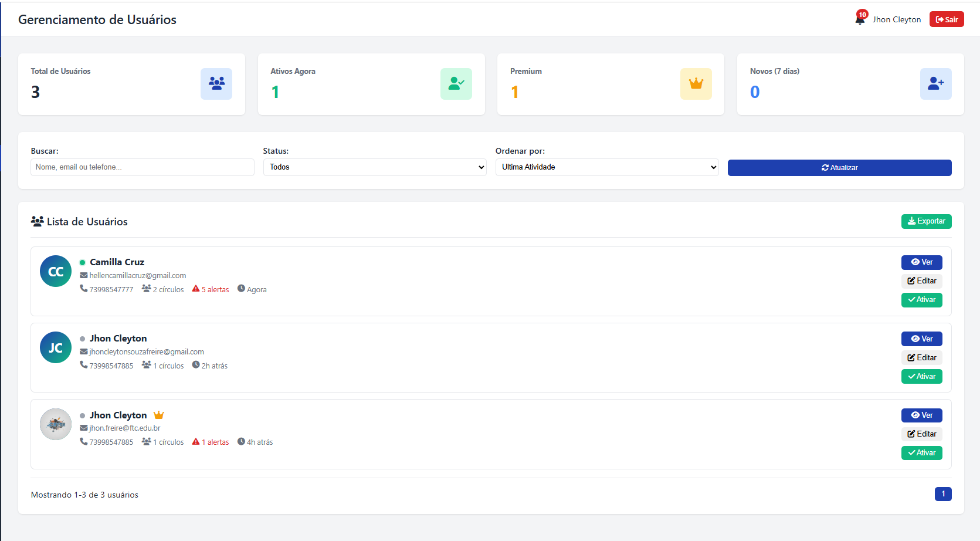Image resolution: width=980 pixels, height=541 pixels.
Task: Activate Camilla Cruz with Ativar button
Action: click(x=921, y=300)
